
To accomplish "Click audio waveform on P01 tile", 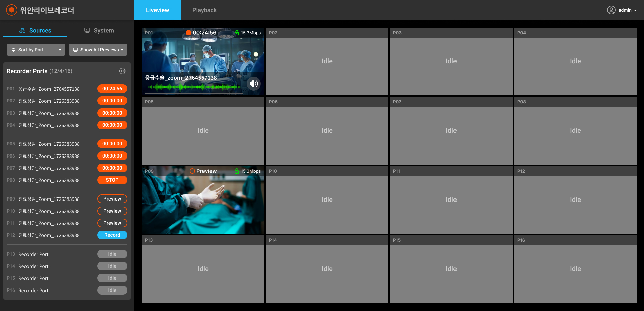I will point(194,87).
